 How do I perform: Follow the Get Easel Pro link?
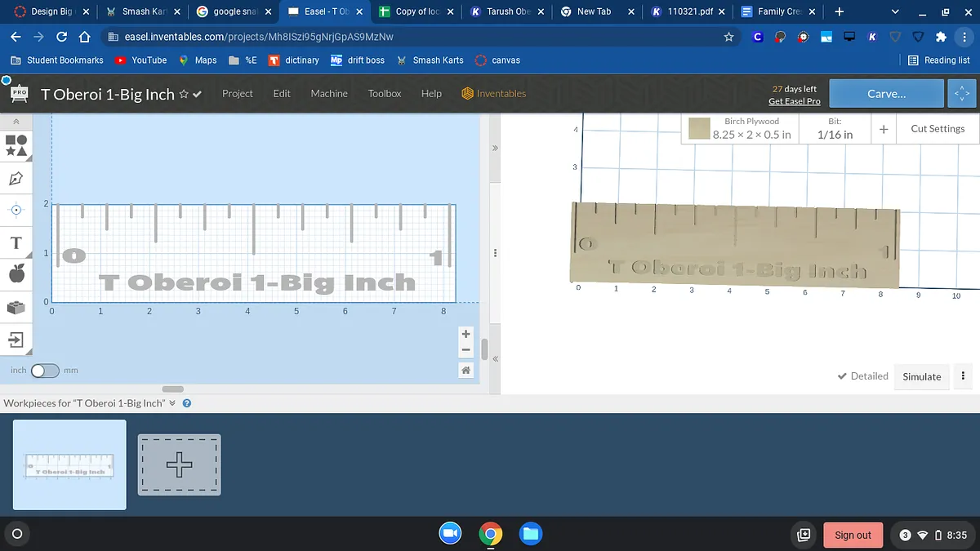(x=794, y=101)
